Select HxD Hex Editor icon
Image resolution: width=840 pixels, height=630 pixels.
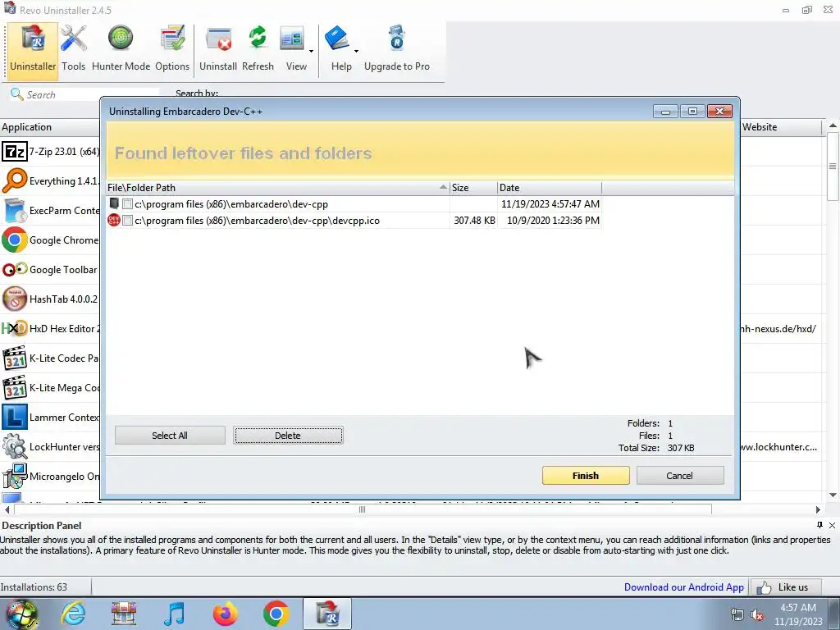[x=15, y=328]
